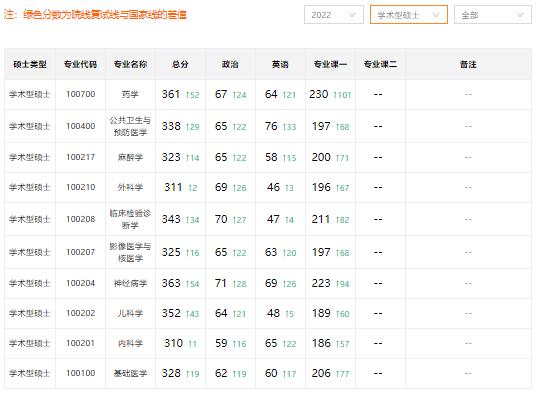Select total score 363
The height and width of the screenshot is (395, 536).
tap(171, 283)
